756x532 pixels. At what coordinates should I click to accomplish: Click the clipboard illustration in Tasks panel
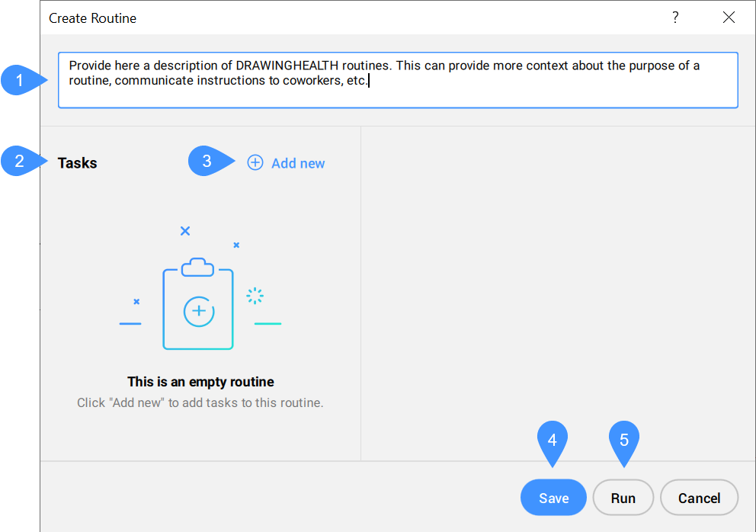[x=198, y=305]
